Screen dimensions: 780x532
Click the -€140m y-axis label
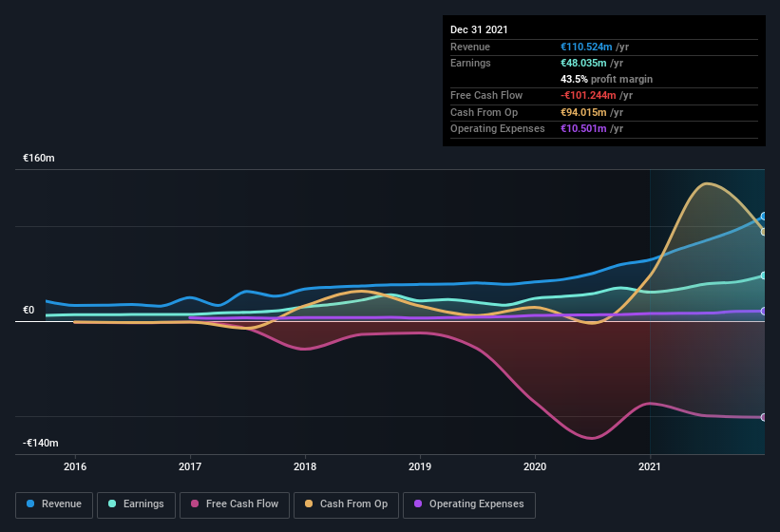click(40, 443)
